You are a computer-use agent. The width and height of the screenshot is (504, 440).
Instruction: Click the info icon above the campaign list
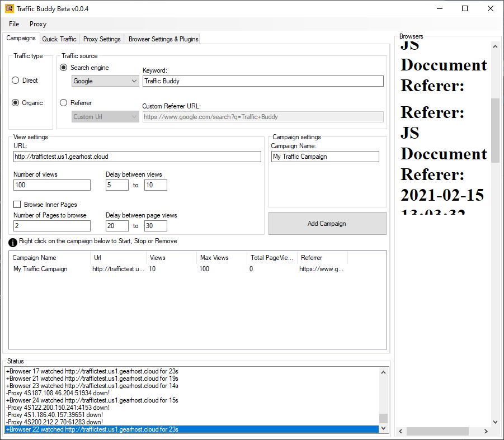click(x=12, y=242)
